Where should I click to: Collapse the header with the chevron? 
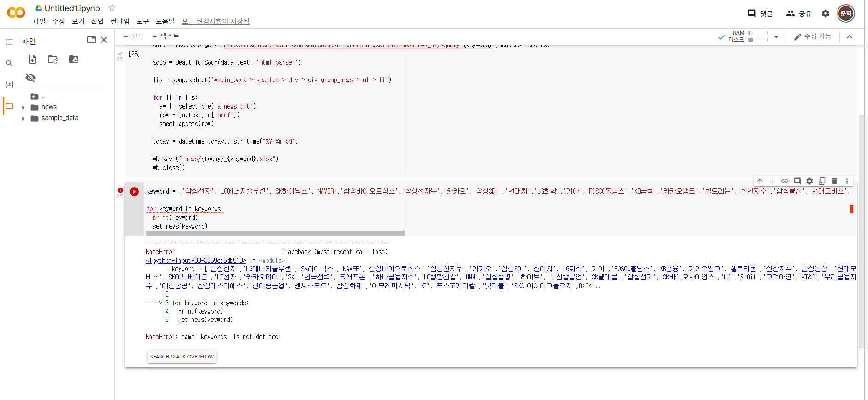point(850,37)
